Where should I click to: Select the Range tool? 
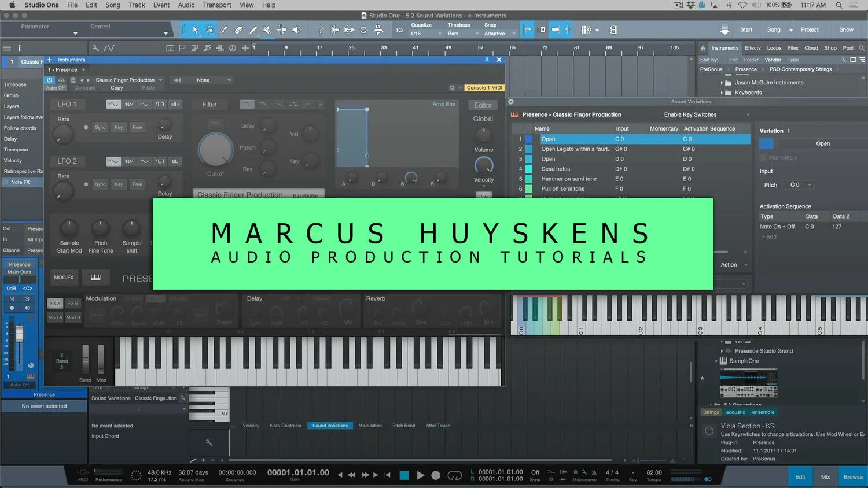[209, 29]
